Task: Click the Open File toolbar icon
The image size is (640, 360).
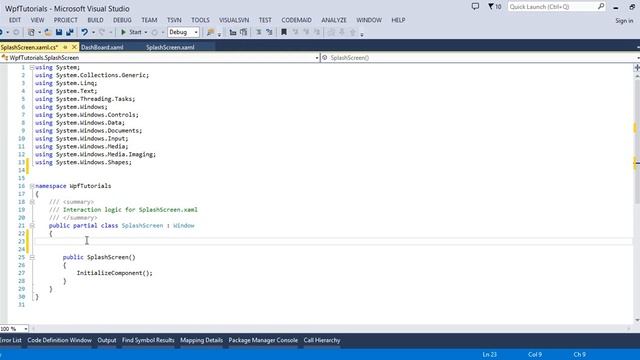Action: pos(48,32)
